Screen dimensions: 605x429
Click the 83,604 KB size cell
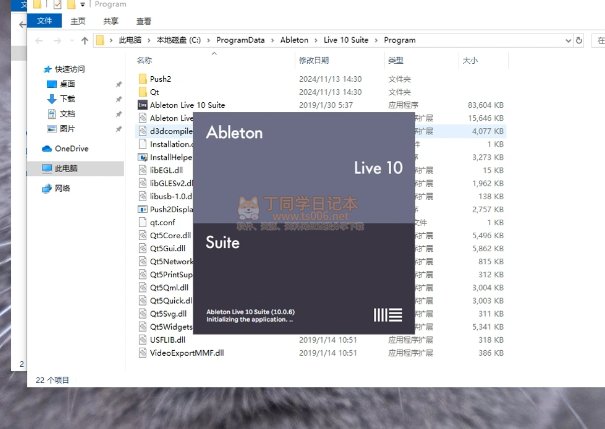(485, 105)
